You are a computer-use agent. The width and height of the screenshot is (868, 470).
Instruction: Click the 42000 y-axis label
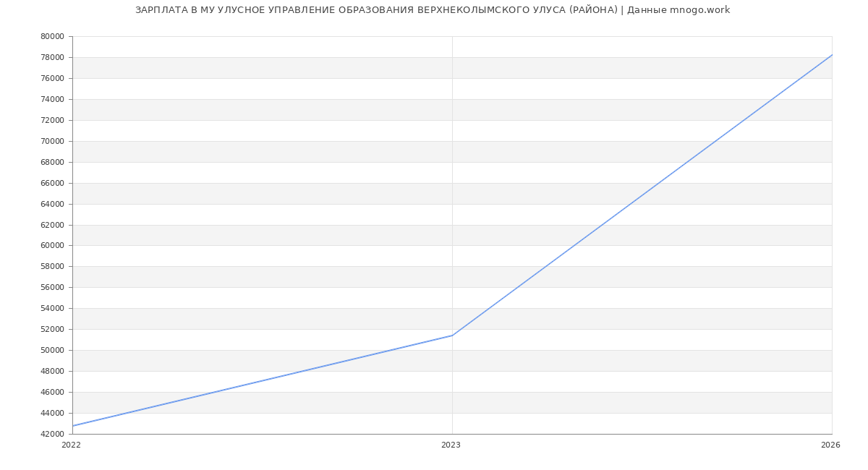[x=53, y=434]
